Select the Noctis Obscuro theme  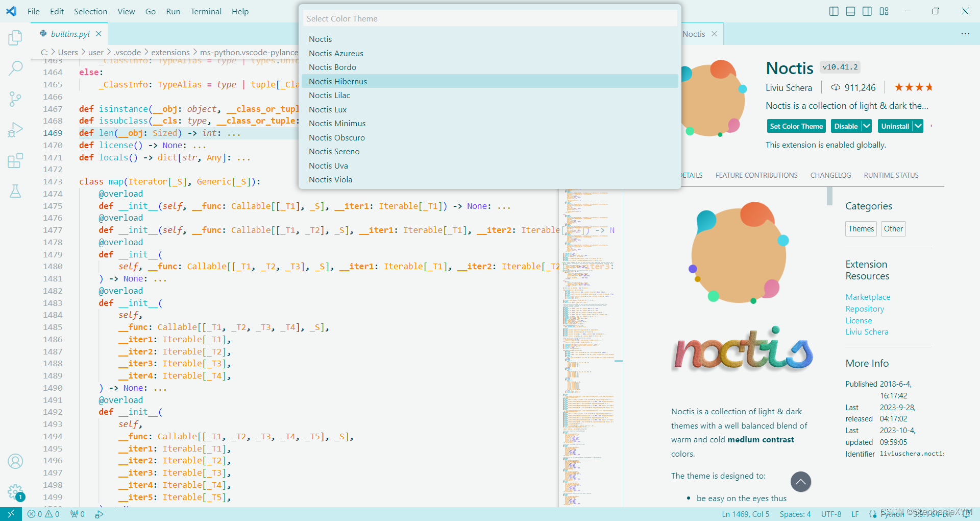[490, 137]
